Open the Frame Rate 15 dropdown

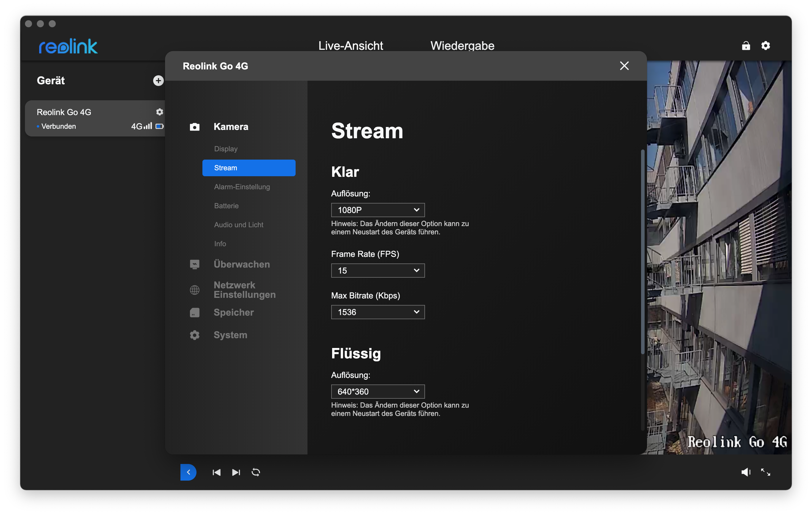coord(378,271)
